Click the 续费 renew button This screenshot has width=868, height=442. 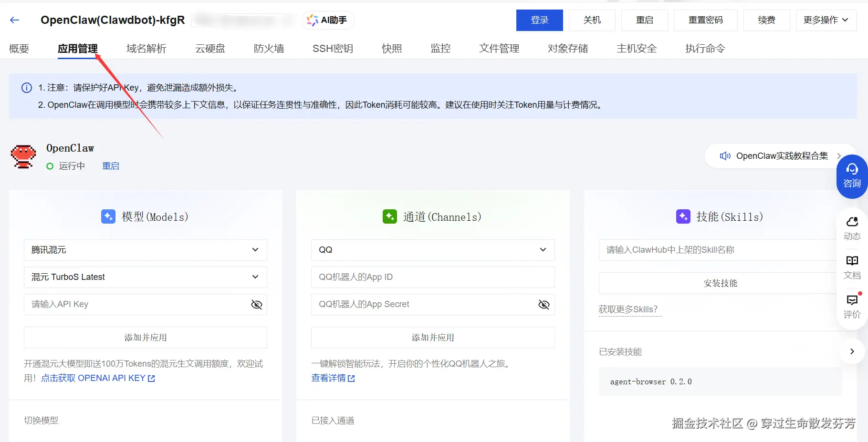point(767,20)
